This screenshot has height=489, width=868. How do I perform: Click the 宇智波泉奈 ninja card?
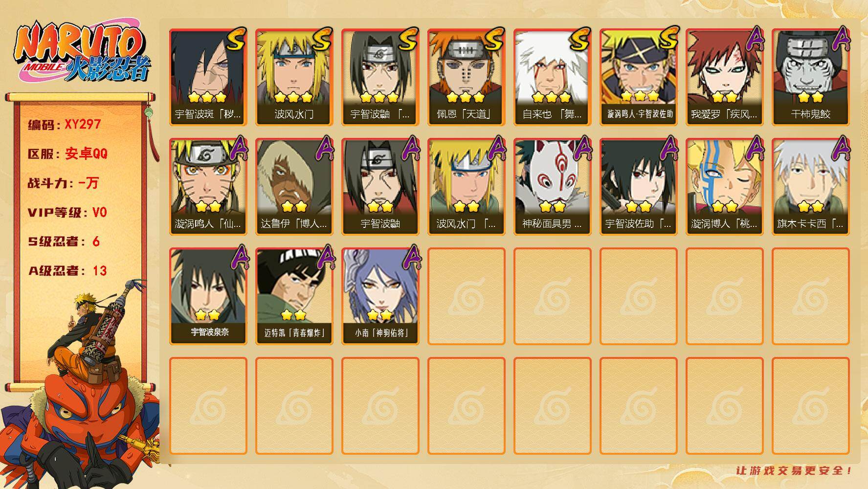pos(208,296)
